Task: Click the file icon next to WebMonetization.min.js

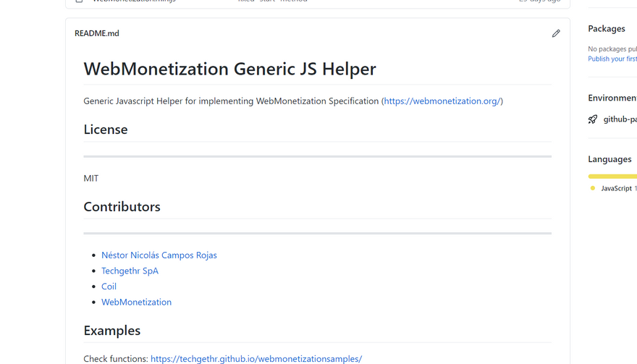Action: (79, 1)
